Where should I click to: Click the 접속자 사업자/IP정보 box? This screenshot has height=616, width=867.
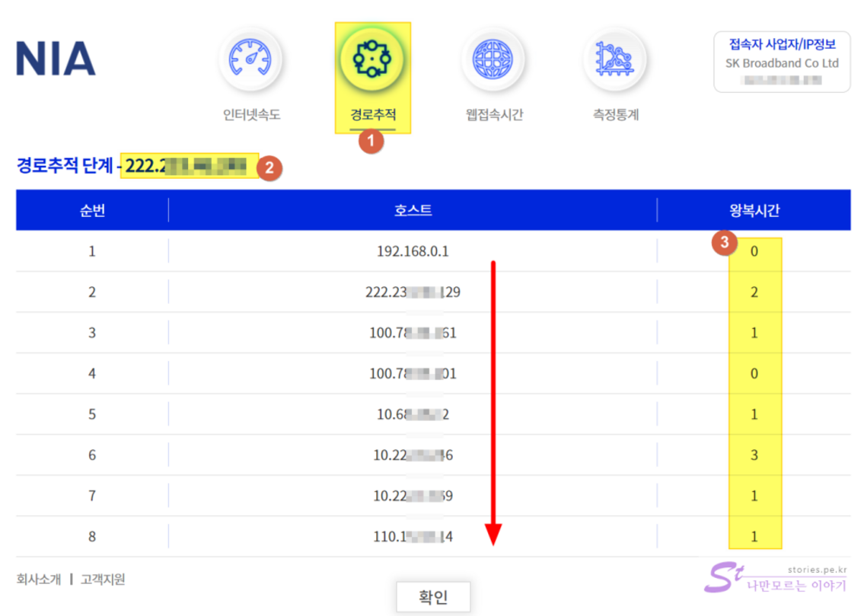pyautogui.click(x=782, y=62)
